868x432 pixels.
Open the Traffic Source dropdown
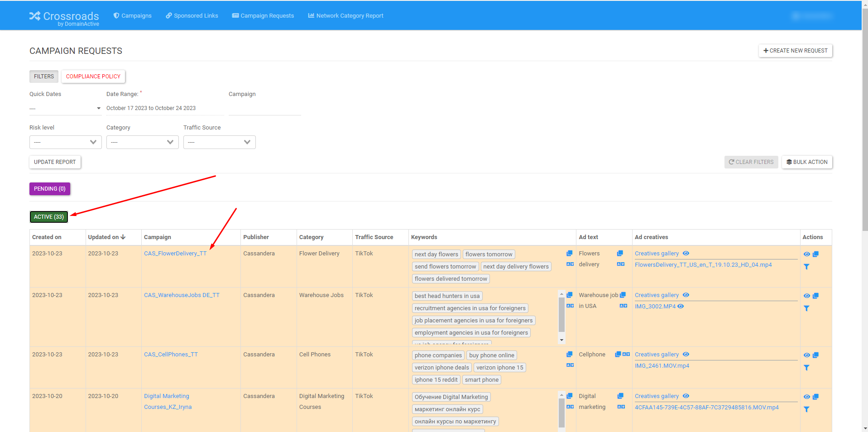point(219,142)
